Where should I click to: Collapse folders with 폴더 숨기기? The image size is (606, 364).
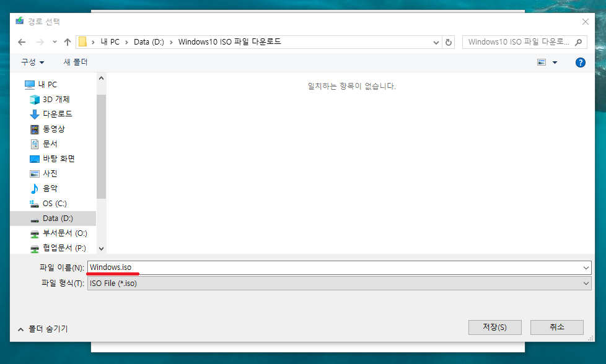[43, 329]
